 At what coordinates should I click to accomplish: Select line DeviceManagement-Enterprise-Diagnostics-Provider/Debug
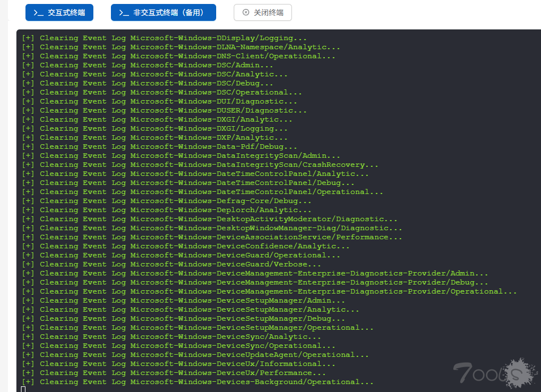(x=255, y=282)
